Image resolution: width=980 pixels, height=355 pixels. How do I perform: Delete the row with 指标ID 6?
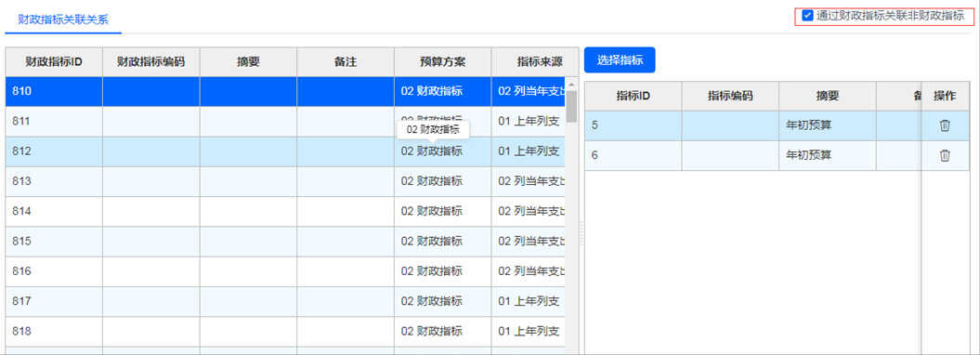(945, 155)
